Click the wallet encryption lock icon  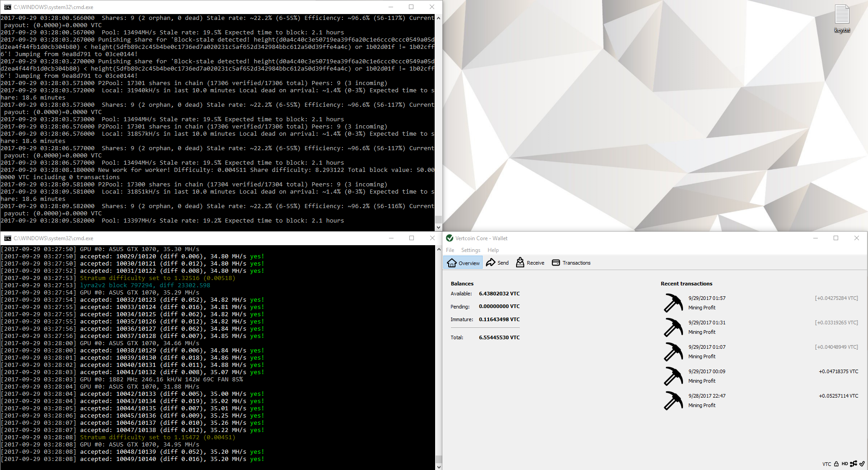pyautogui.click(x=836, y=464)
